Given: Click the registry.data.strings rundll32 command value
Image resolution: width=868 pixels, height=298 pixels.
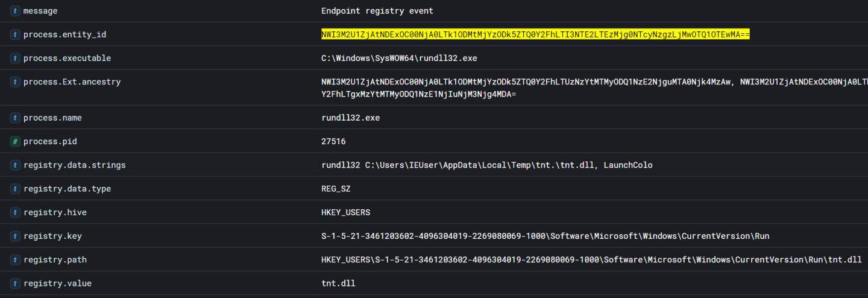Looking at the screenshot, I should tap(486, 165).
